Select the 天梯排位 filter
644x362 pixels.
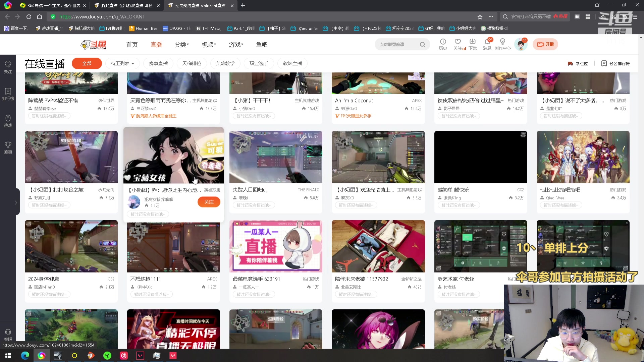coord(192,63)
